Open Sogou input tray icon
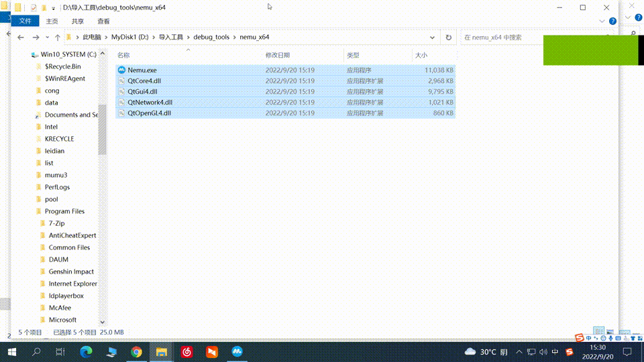 pyautogui.click(x=570, y=352)
